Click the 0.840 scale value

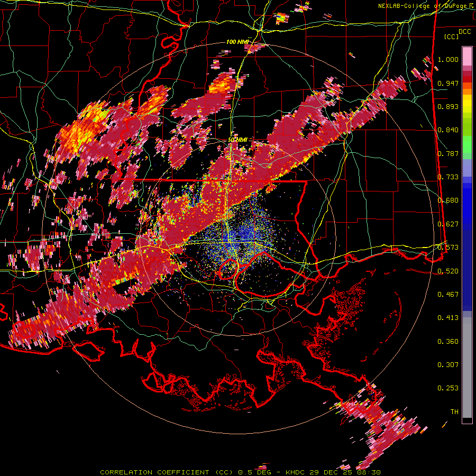448,130
